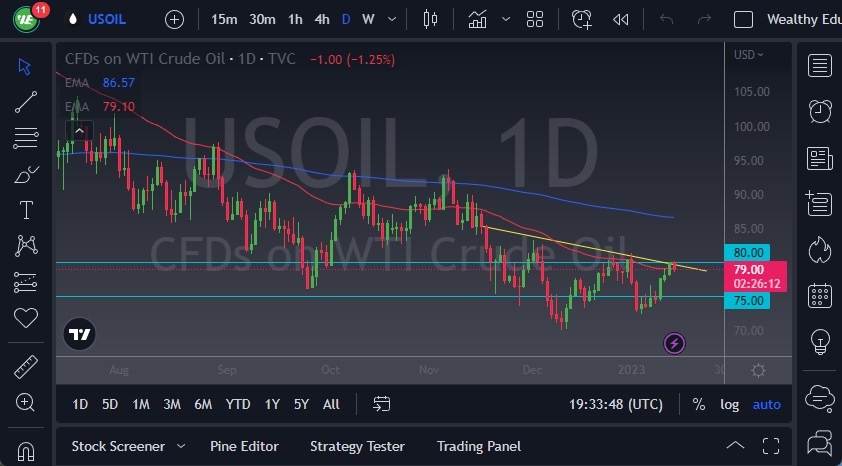Open the candlestick chart style icon
Screen dimensions: 842x466
431,19
